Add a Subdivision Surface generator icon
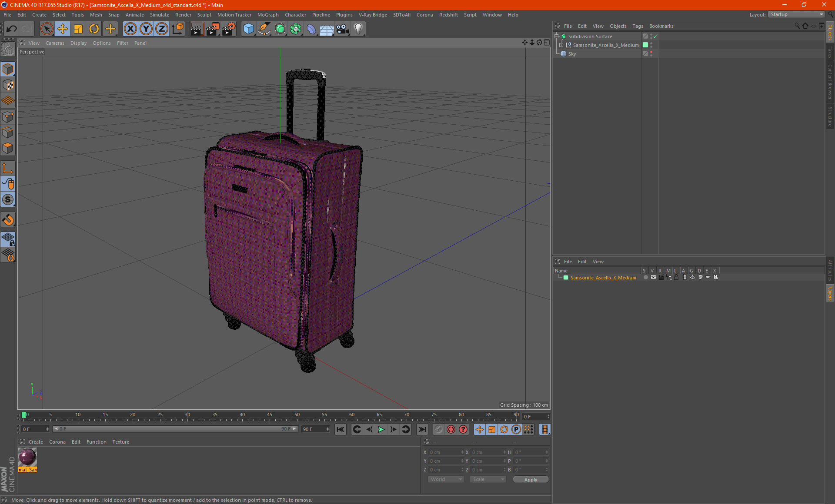 tap(280, 29)
